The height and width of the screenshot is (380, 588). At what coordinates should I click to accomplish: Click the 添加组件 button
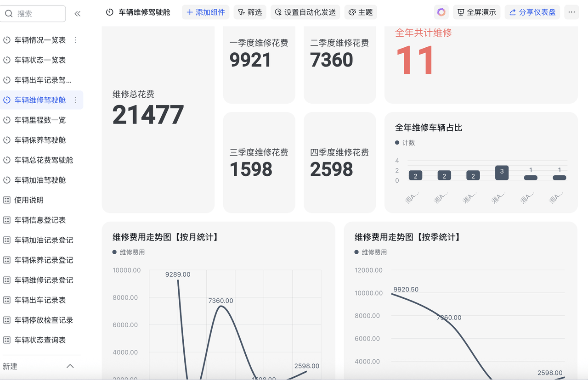(x=205, y=12)
